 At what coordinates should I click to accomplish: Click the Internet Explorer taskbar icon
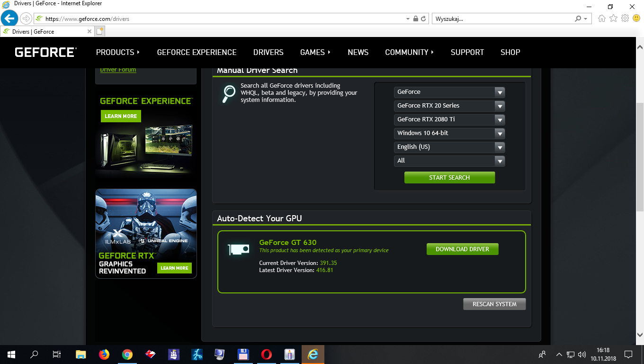[x=313, y=355]
